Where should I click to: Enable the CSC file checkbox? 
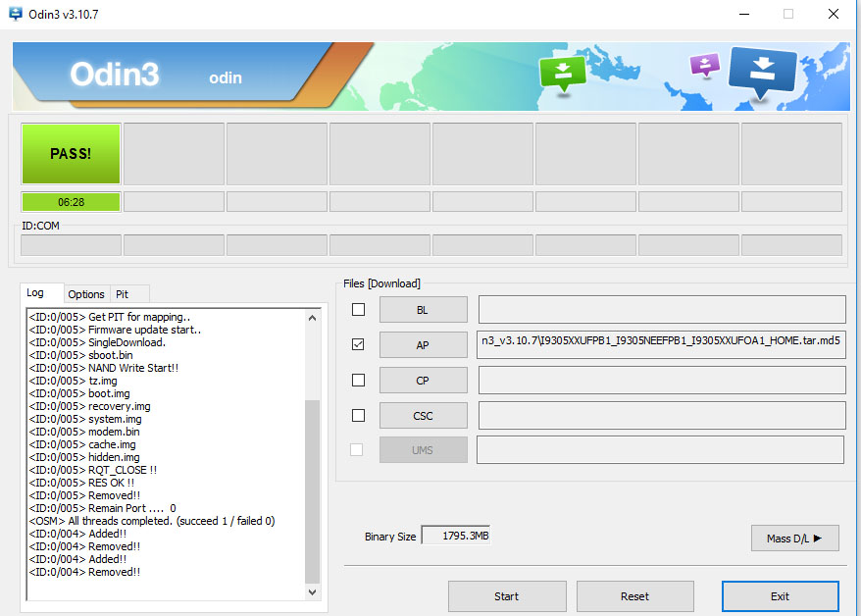click(358, 415)
